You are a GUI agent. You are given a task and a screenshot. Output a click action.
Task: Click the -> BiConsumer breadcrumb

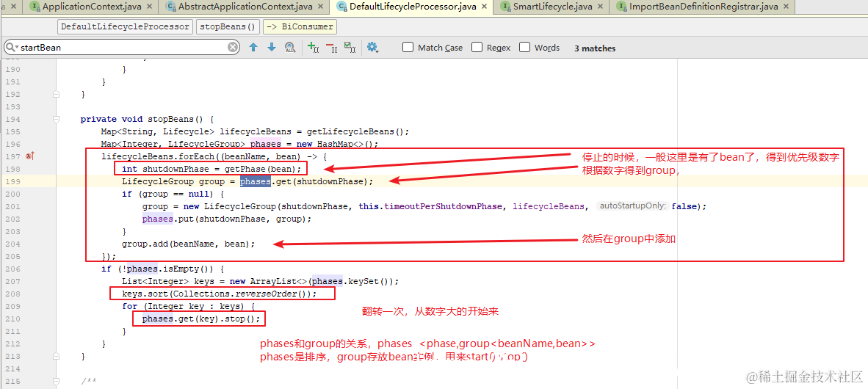[x=300, y=26]
